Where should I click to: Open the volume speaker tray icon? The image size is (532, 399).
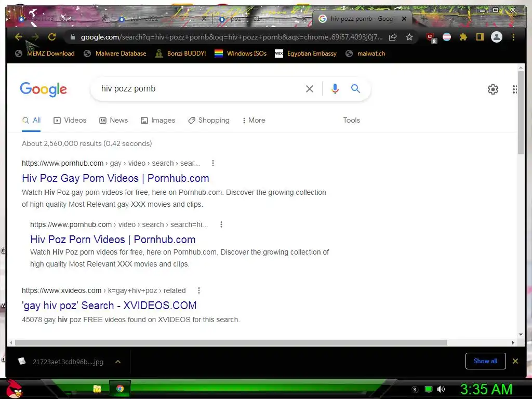[x=441, y=389]
